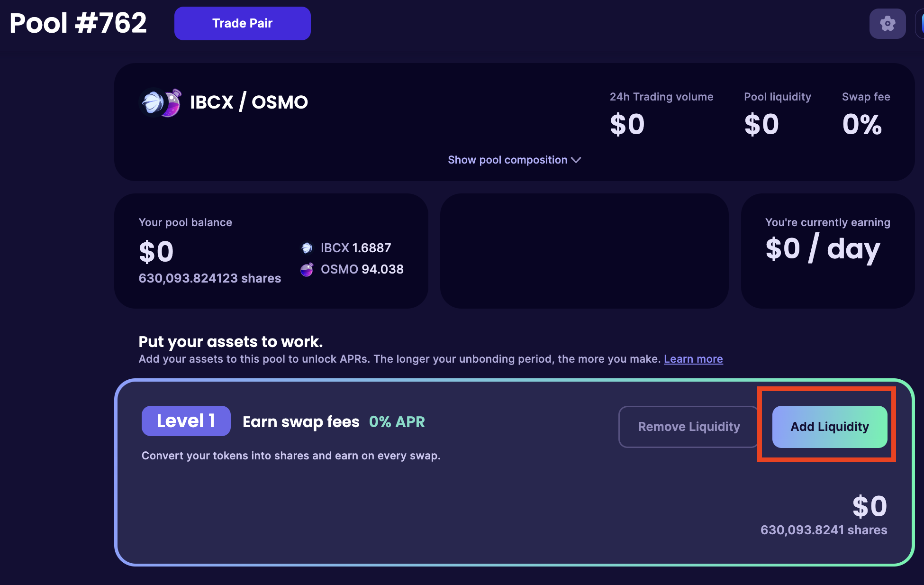Screen dimensions: 924x585
Task: Open settings gear icon at top right
Action: coord(887,23)
